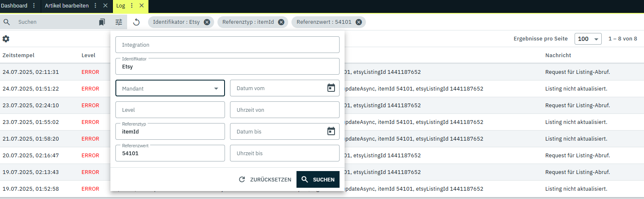Image resolution: width=644 pixels, height=199 pixels.
Task: Click the reset filters circular arrow icon
Action: pyautogui.click(x=136, y=22)
